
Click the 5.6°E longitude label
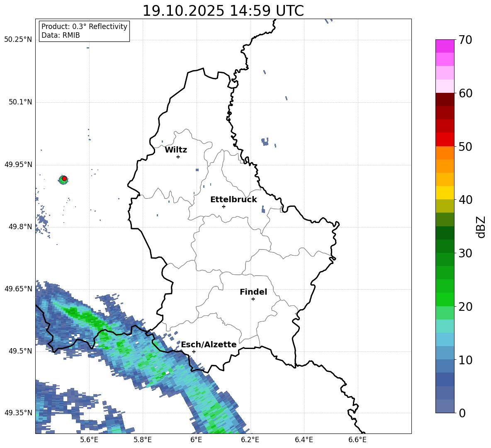pyautogui.click(x=89, y=440)
